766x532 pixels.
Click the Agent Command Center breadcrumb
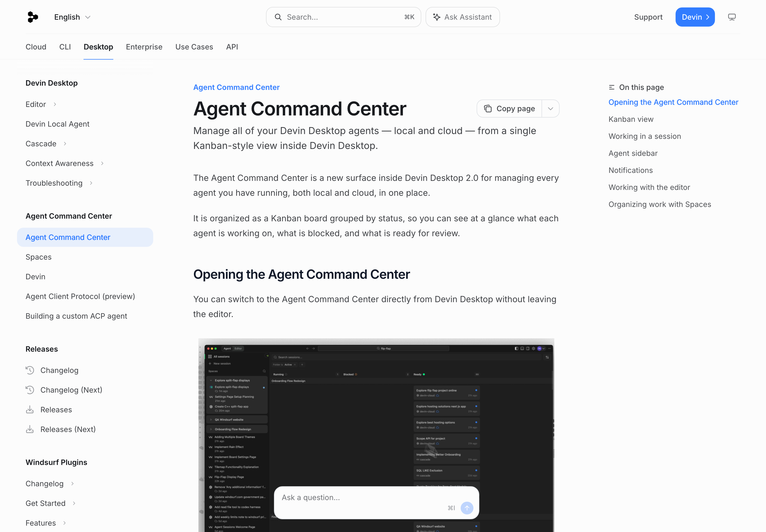[236, 87]
